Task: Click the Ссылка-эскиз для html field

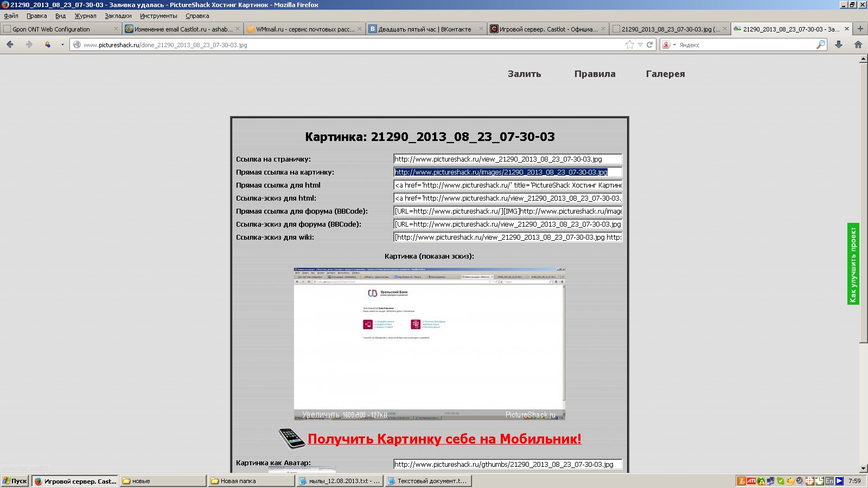Action: (x=508, y=198)
